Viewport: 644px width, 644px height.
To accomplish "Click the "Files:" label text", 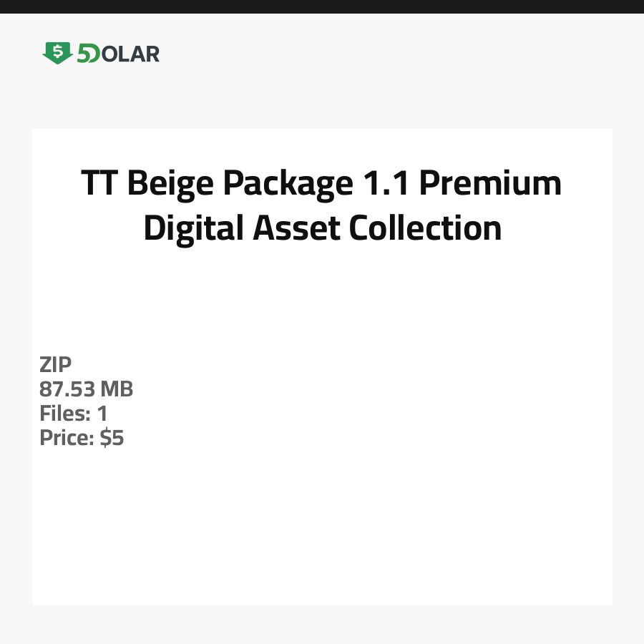I will [x=64, y=414].
